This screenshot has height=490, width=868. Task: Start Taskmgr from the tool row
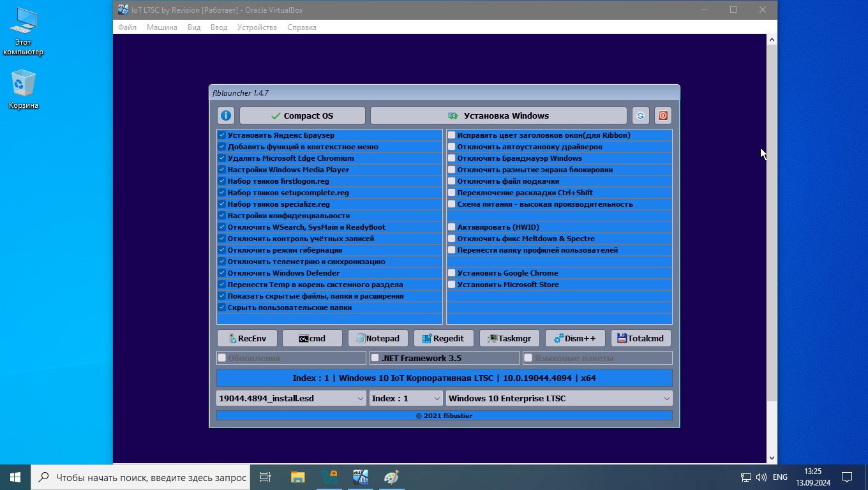(509, 338)
